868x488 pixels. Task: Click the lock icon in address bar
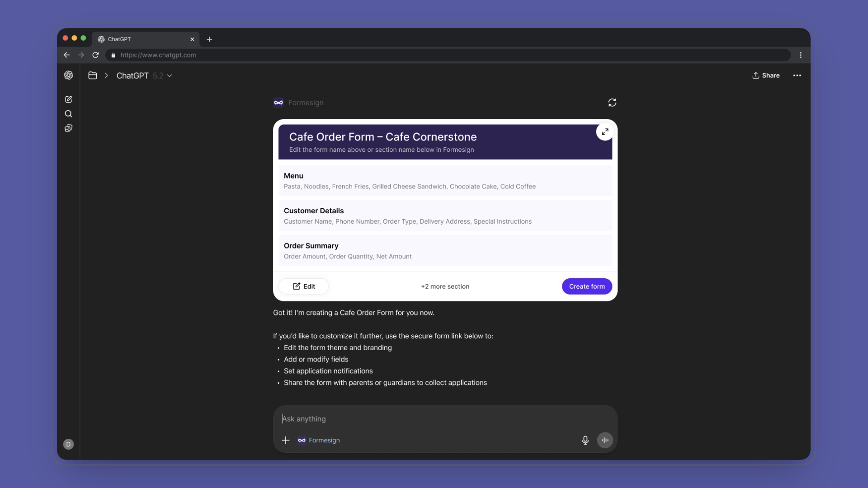click(x=113, y=55)
